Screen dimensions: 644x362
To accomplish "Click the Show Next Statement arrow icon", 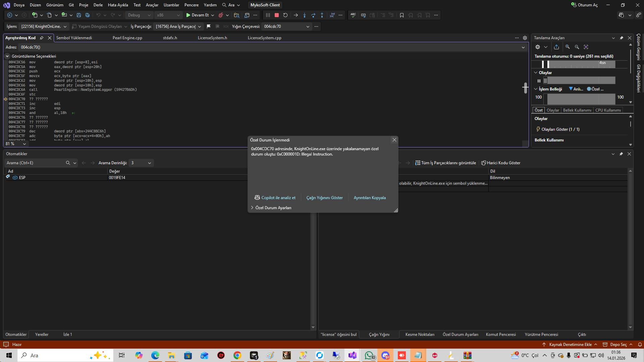I will tap(296, 15).
